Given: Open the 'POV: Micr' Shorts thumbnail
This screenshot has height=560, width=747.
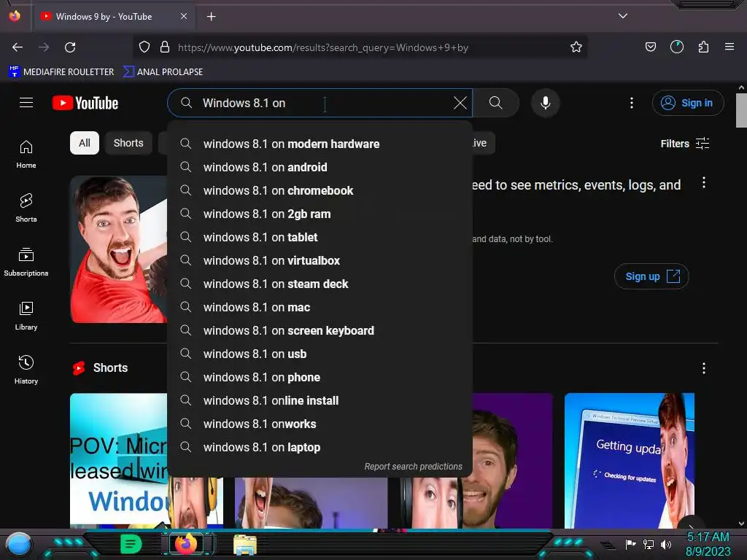Looking at the screenshot, I should click(x=119, y=461).
